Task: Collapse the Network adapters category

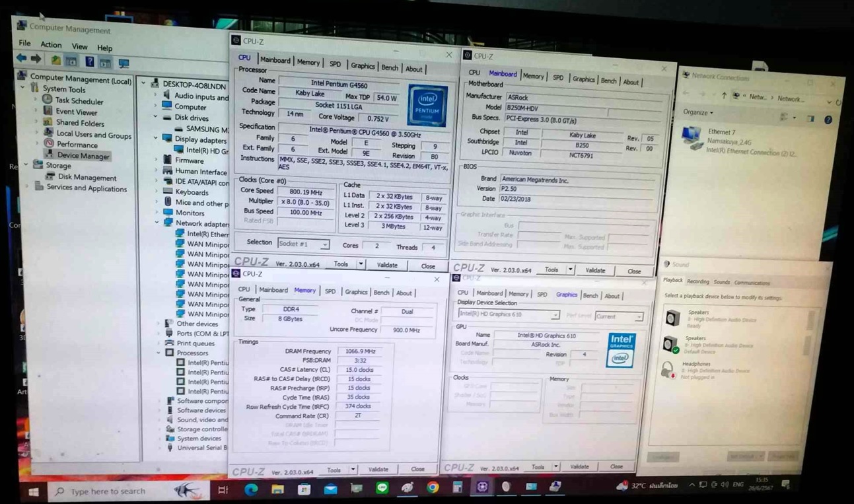Action: 157,223
